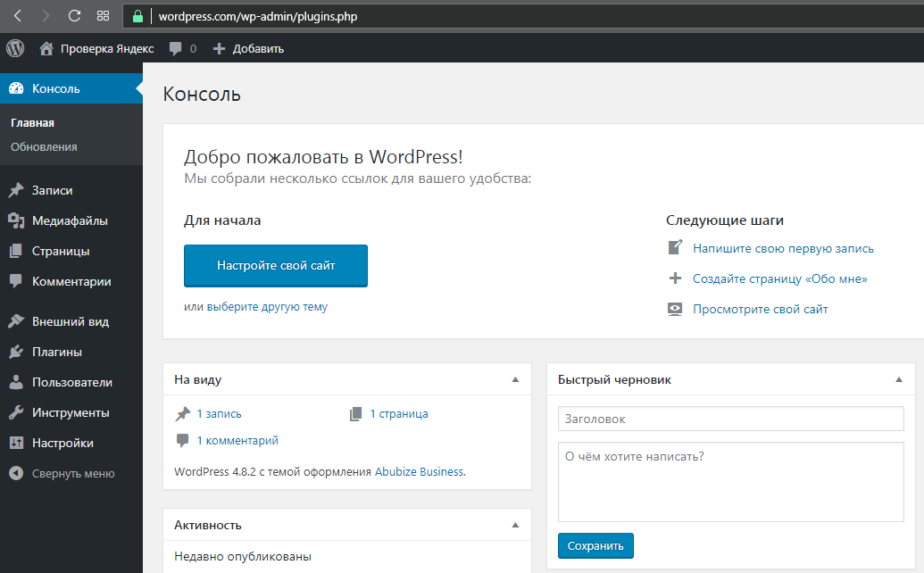Screen dimensions: 924x573
Task: Click the plug icon for Плагины
Action: pos(15,352)
